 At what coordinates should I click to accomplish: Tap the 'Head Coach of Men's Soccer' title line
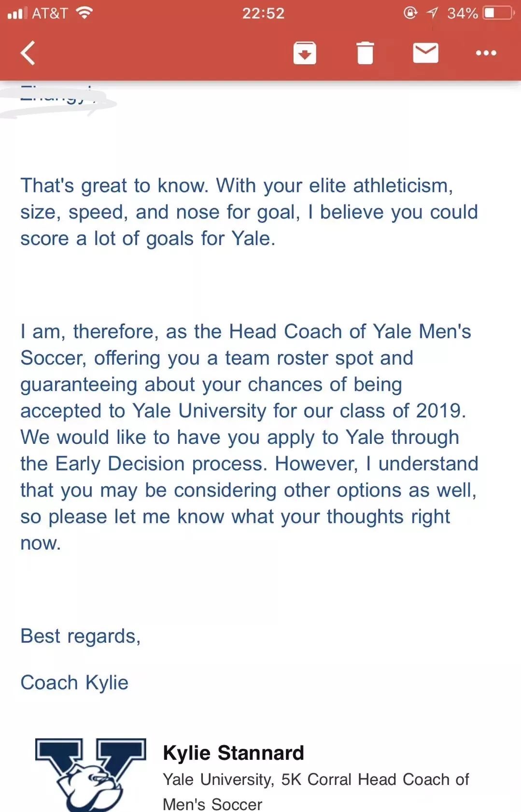[x=316, y=792]
